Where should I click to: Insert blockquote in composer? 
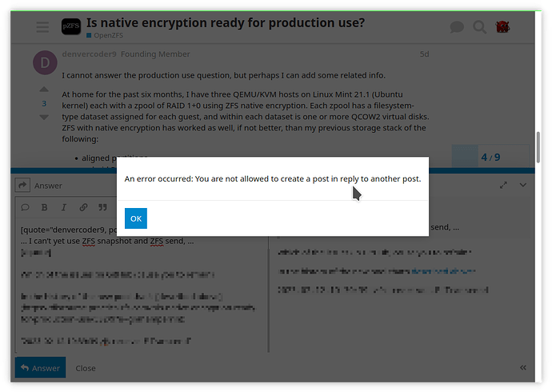[x=102, y=207]
